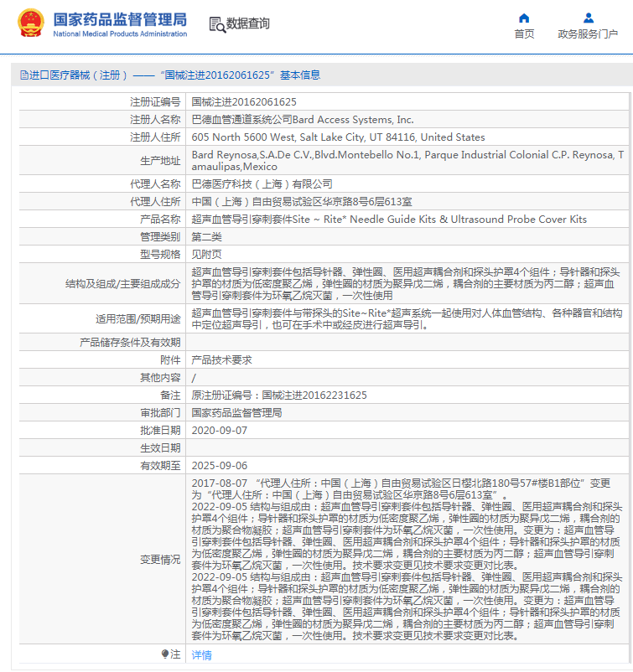Click the 代理人名称 label
This screenshot has height=672, width=633.
click(x=155, y=184)
